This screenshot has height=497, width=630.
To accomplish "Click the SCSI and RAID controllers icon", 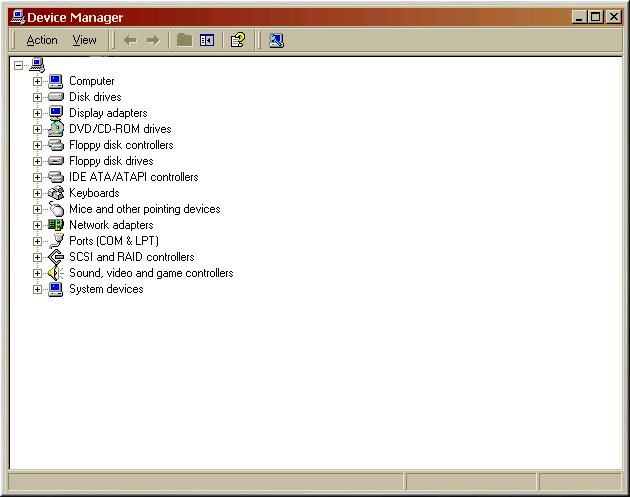I will coord(56,257).
